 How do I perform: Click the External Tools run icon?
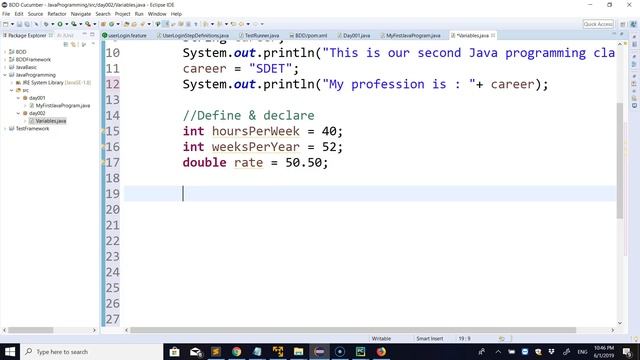88,24
